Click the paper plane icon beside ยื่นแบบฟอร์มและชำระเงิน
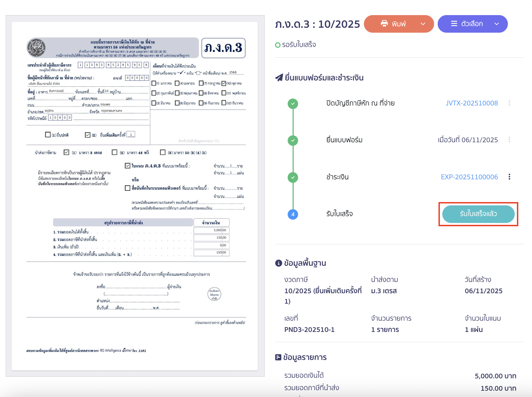This screenshot has height=397, width=532. pos(279,78)
